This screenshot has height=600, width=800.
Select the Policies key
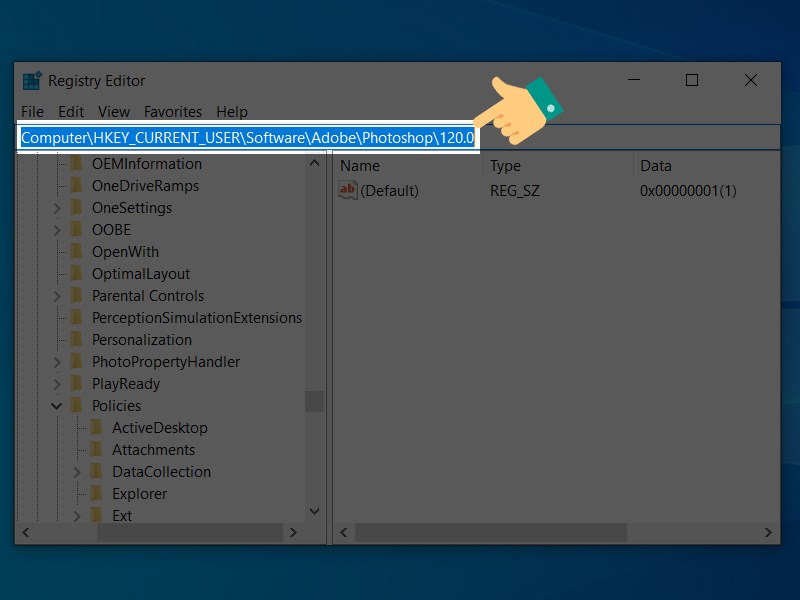[x=116, y=406]
